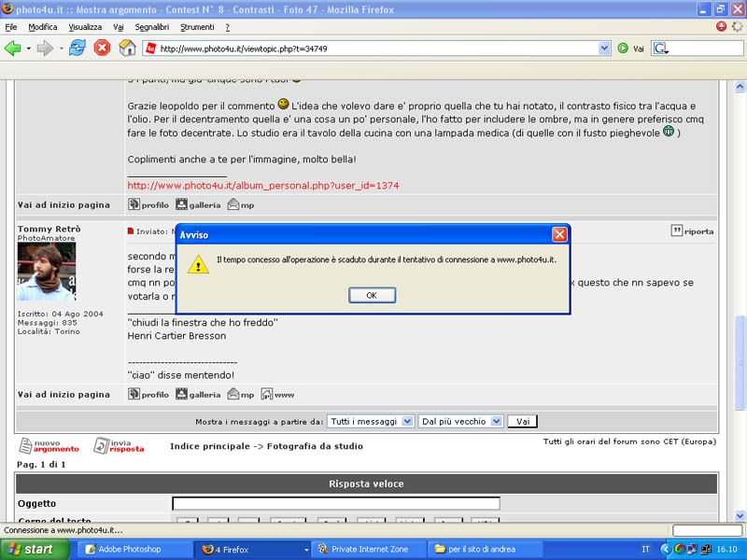Image resolution: width=747 pixels, height=560 pixels.
Task: Click the riporta quote icon
Action: click(x=692, y=231)
